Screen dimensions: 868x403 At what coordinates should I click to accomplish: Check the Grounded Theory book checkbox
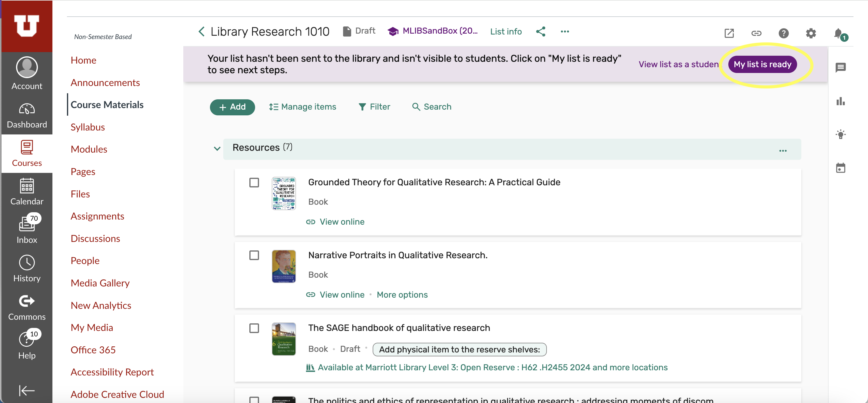[x=254, y=183]
